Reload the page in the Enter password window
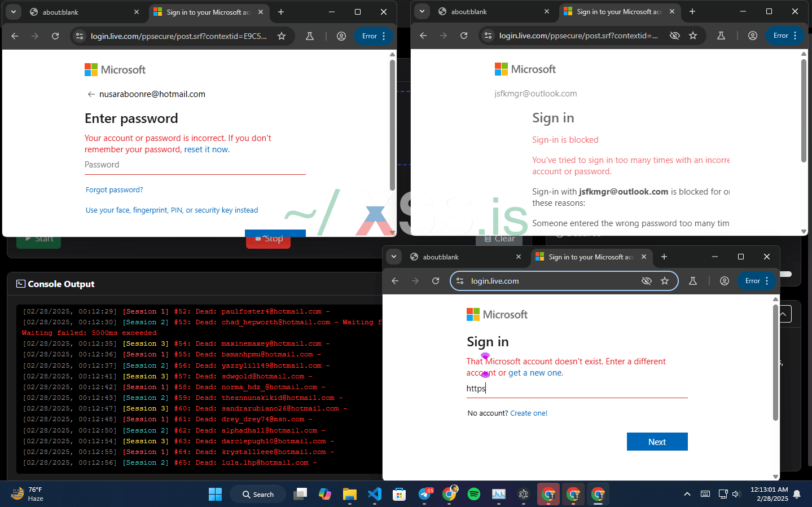812x507 pixels. [x=55, y=36]
